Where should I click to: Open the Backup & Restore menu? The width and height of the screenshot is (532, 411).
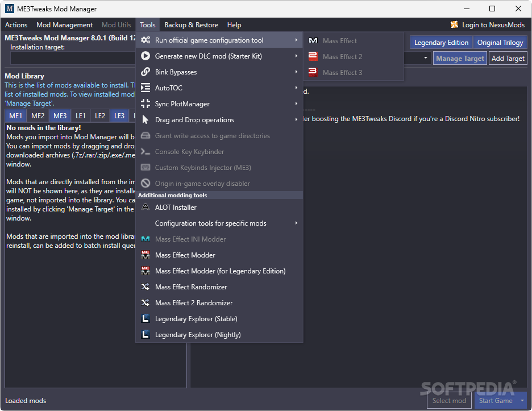tap(192, 25)
